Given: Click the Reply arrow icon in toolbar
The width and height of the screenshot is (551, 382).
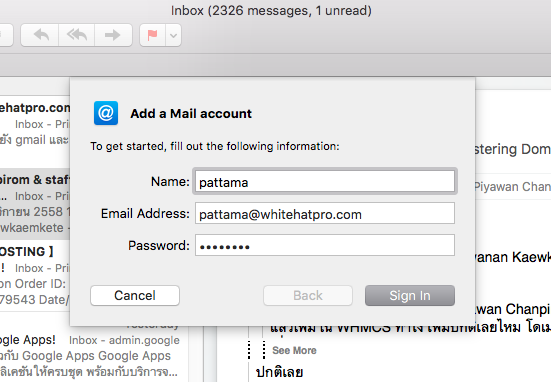Looking at the screenshot, I should 40,35.
